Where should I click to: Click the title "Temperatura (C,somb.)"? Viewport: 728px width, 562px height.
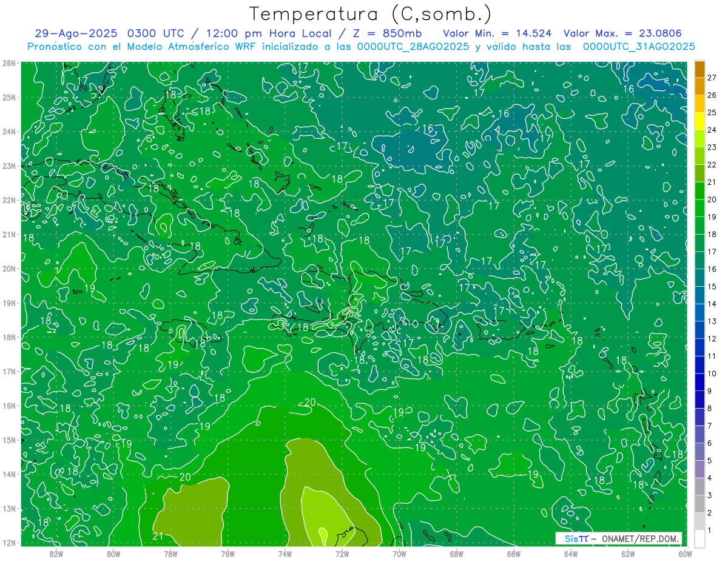point(370,14)
